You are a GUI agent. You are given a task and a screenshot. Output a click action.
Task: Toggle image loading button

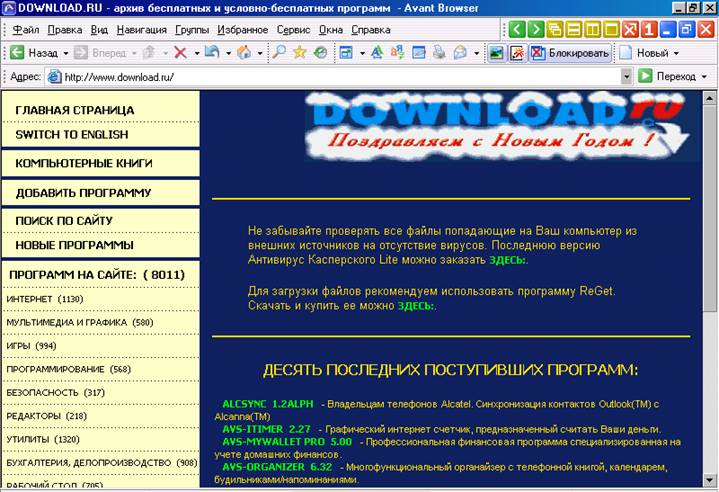(x=496, y=53)
